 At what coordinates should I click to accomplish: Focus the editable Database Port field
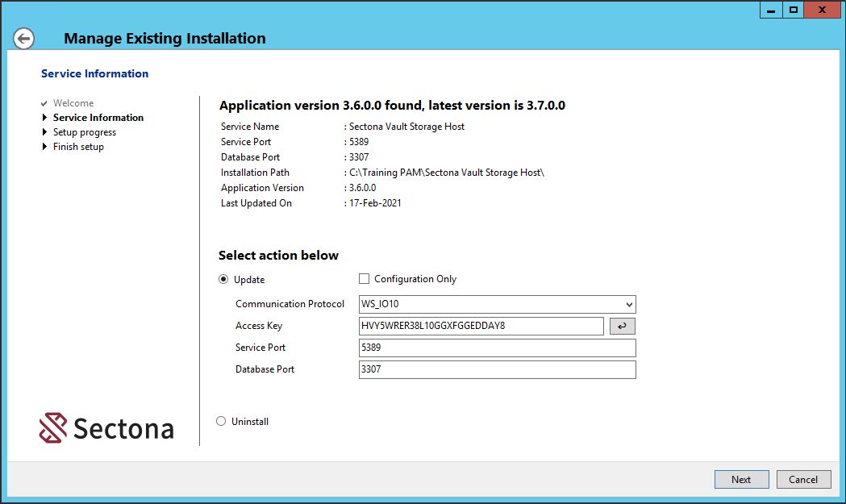point(497,369)
